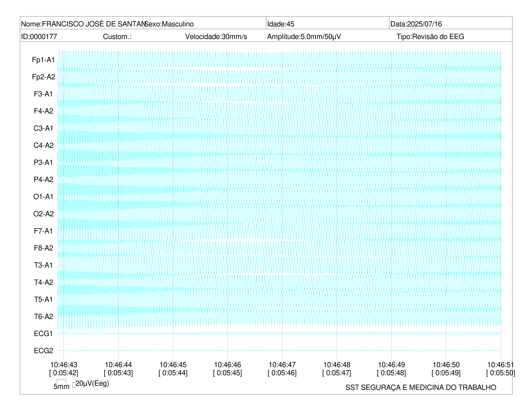The width and height of the screenshot is (532, 411).
Task: Click the 10:46:47 time marker
Action: click(x=282, y=365)
